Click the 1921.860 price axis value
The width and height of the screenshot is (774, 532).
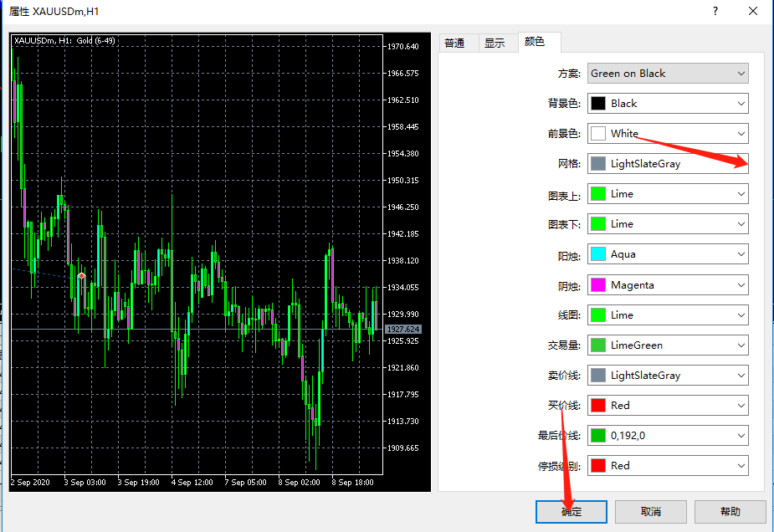tap(402, 368)
